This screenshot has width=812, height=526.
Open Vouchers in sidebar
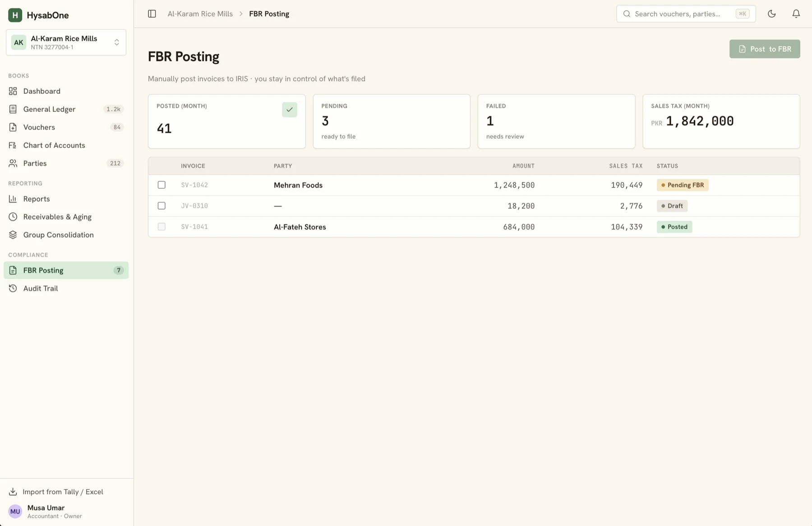click(66, 127)
